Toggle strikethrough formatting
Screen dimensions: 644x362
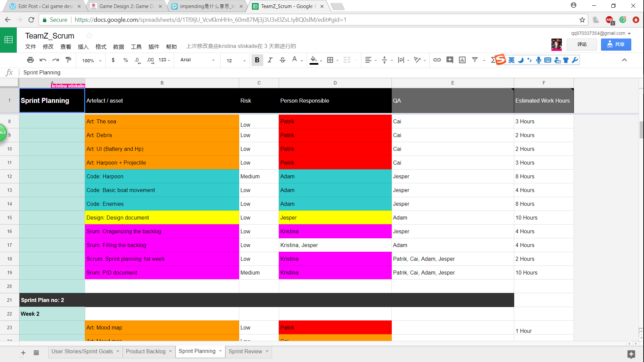[282, 60]
